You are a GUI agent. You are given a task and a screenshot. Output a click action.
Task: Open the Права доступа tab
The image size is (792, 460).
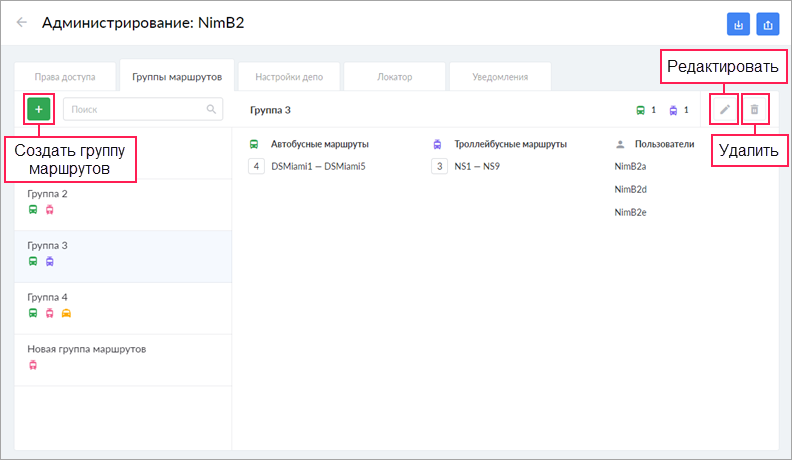(65, 76)
